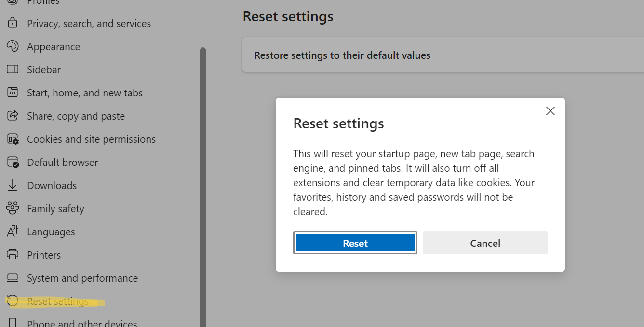The width and height of the screenshot is (644, 327).
Task: Click the Family safety people icon
Action: (13, 208)
